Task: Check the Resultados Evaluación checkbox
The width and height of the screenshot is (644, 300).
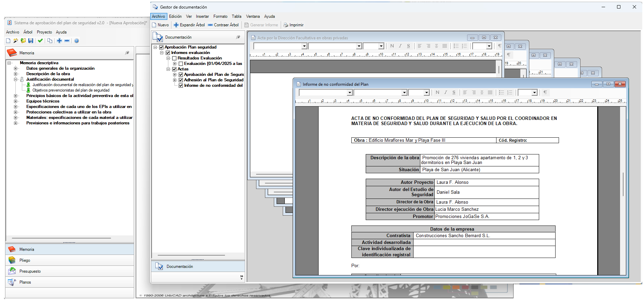Action: pos(174,58)
